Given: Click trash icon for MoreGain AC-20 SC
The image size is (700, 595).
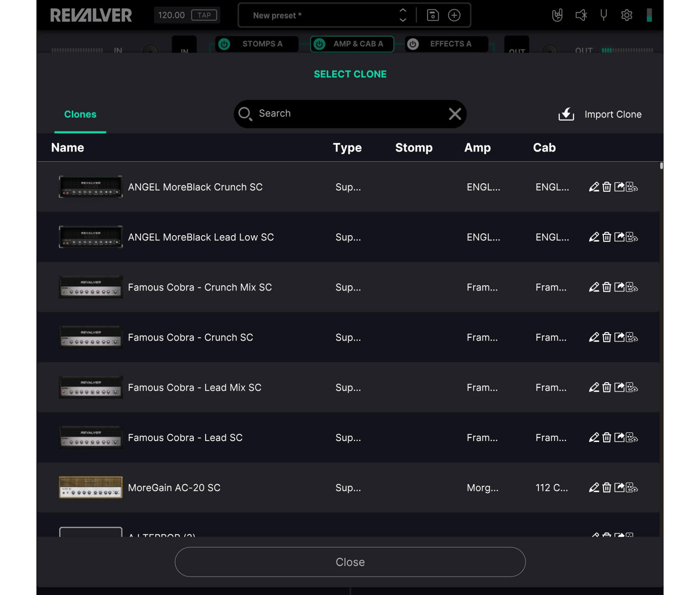Looking at the screenshot, I should click(607, 488).
